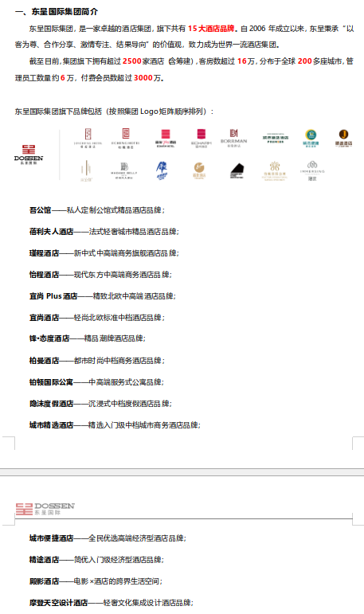The height and width of the screenshot is (614, 364).
Task: Click the ECHARM Plus hotel logo
Action: click(x=166, y=139)
